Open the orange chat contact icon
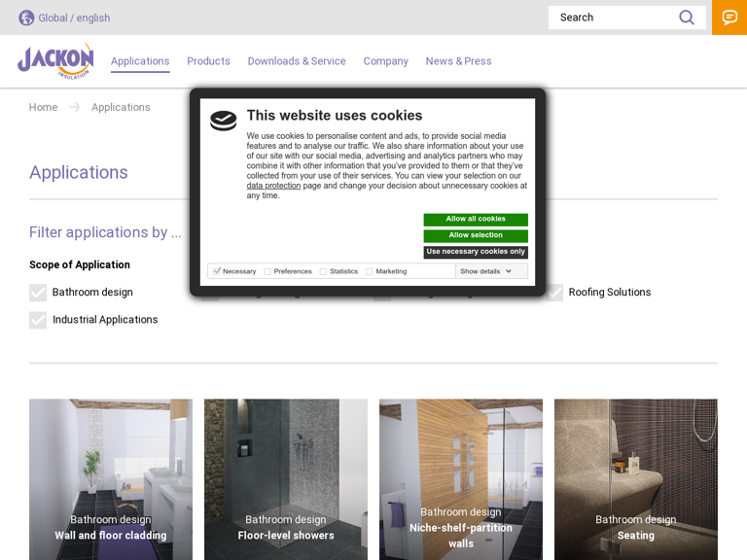The image size is (747, 560). pyautogui.click(x=729, y=17)
